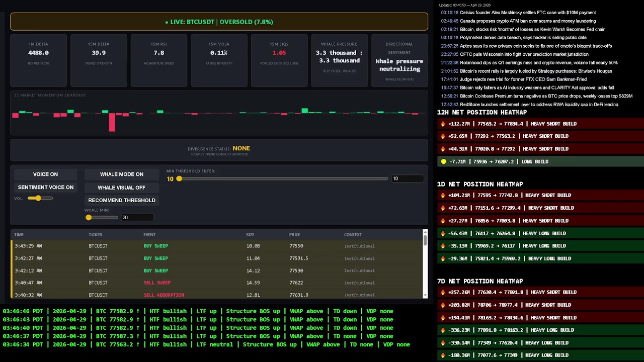Turn off WHALE MODE ON toggle
Screen dimensions: 644x362
coord(122,174)
